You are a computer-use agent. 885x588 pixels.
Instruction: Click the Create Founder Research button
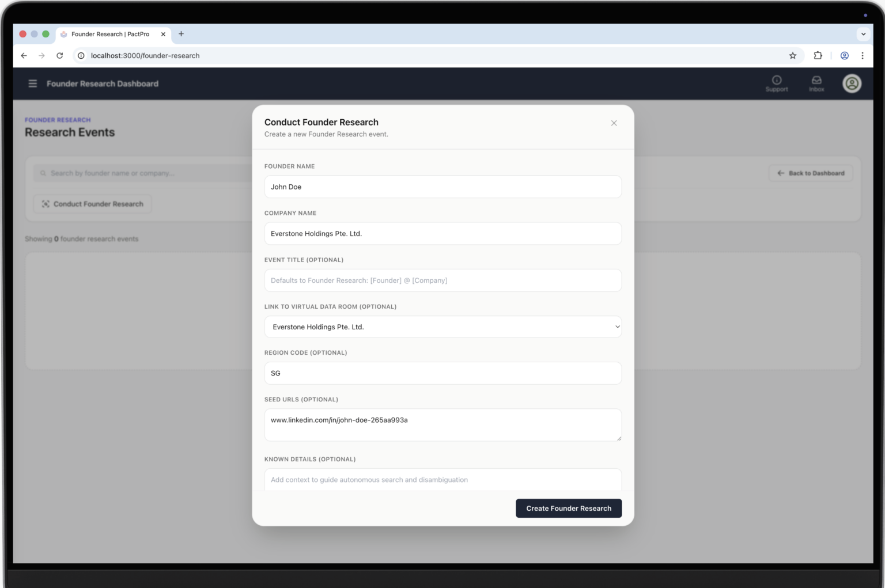pos(568,509)
